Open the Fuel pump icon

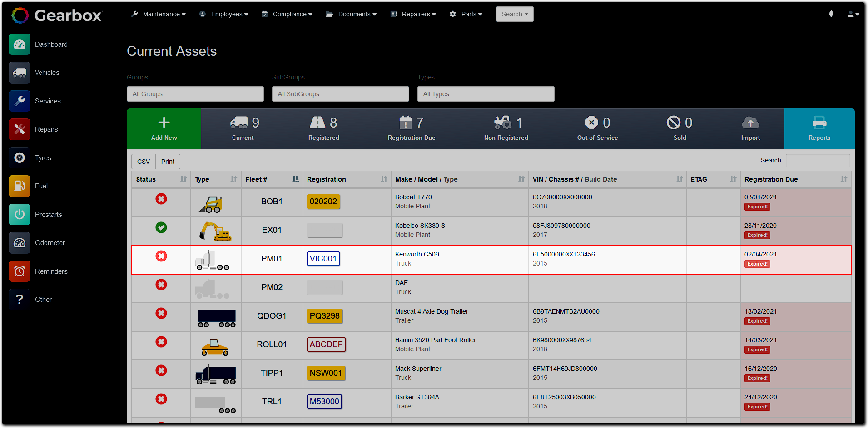(20, 186)
